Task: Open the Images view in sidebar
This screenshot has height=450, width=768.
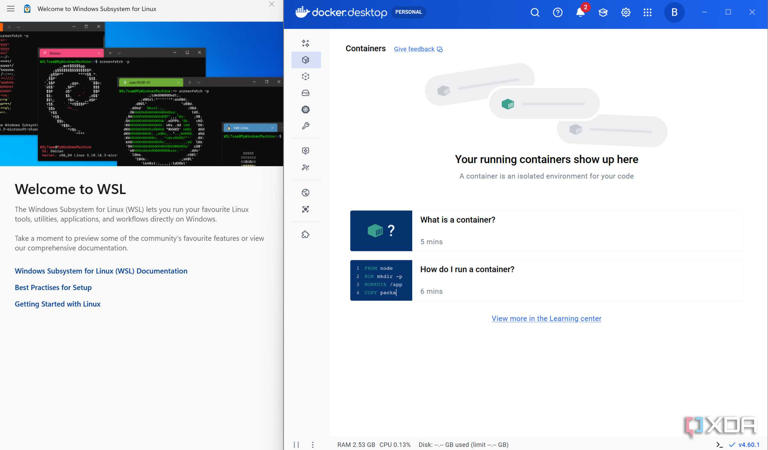Action: point(306,76)
